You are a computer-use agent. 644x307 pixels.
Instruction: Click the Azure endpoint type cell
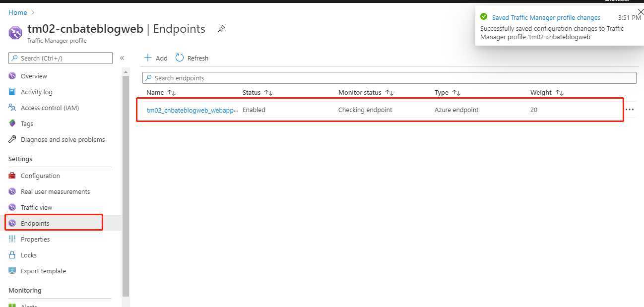point(456,110)
